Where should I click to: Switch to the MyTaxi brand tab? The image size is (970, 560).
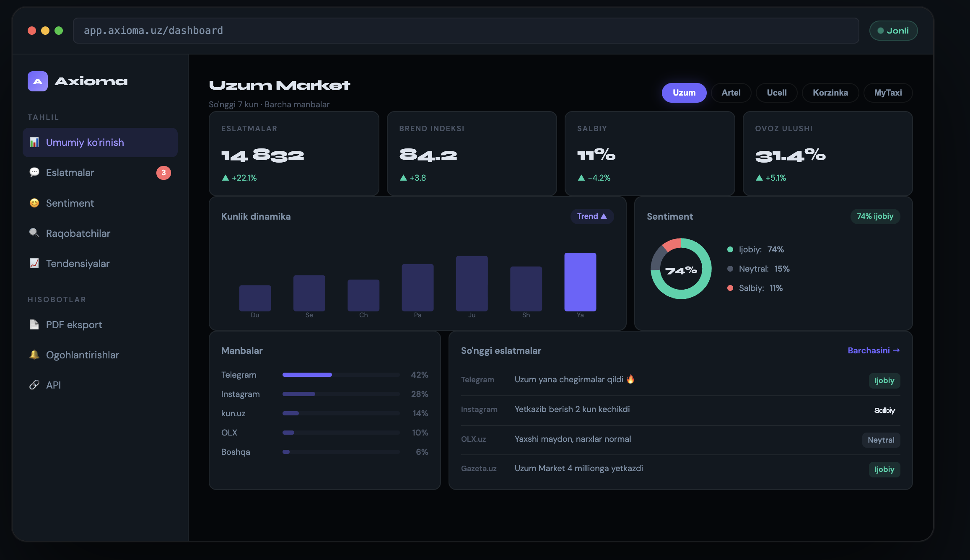[888, 93]
